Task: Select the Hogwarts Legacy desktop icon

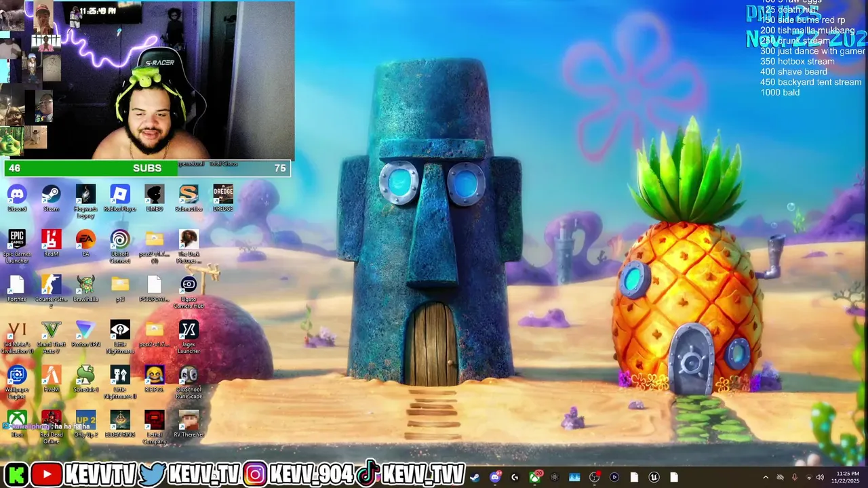Action: (x=85, y=201)
